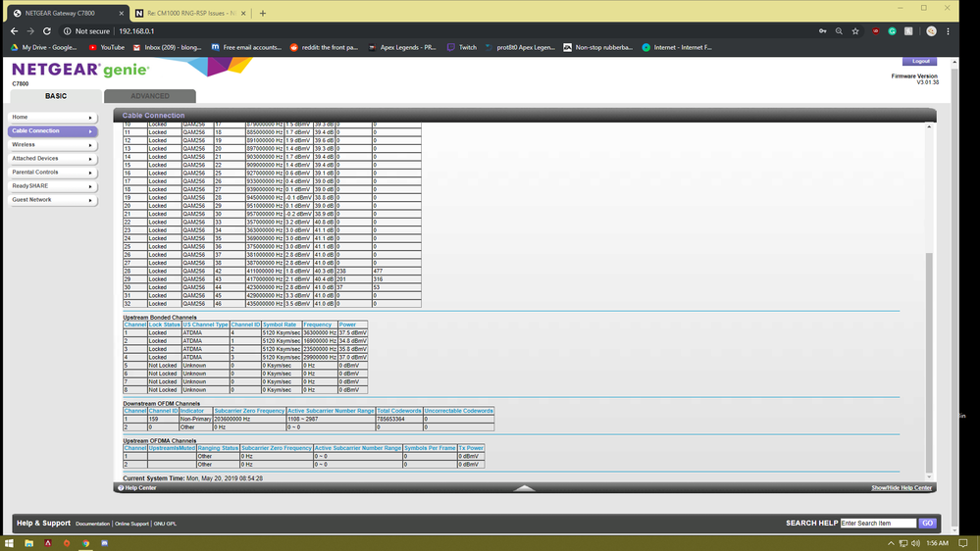Click the Online Support link

click(131, 524)
